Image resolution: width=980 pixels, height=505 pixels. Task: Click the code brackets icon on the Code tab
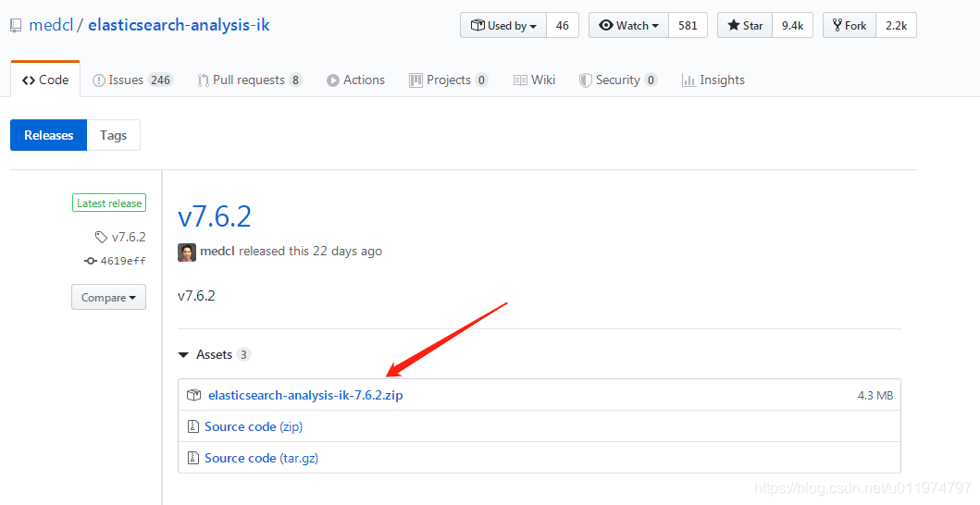pos(28,80)
